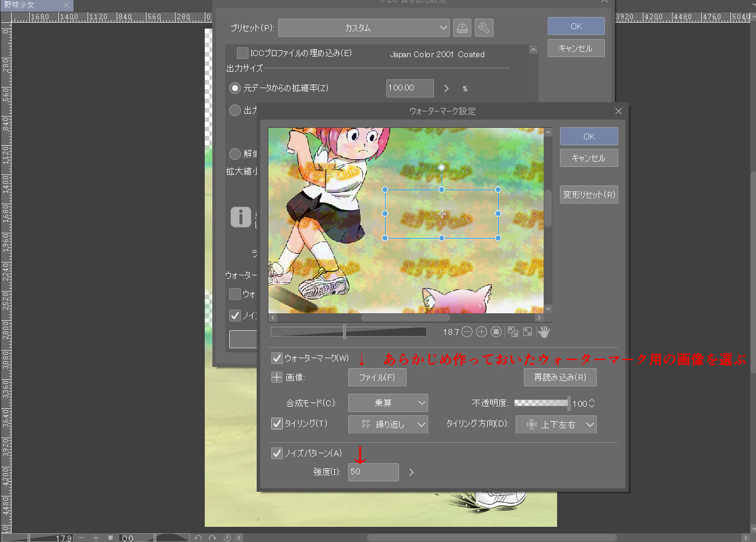Viewport: 756px width, 542px height.
Task: Click zoom in icon in watermark preview
Action: point(481,332)
